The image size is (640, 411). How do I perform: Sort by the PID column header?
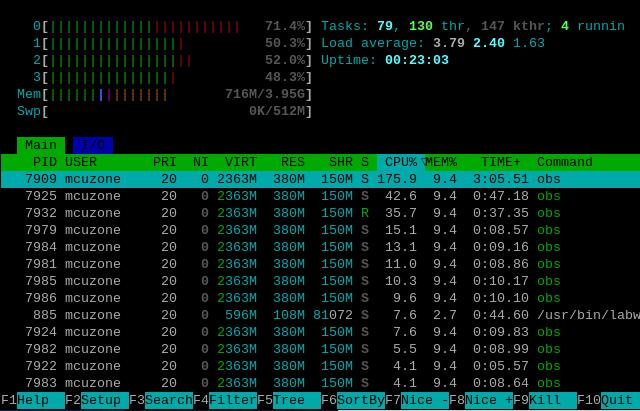coord(44,162)
